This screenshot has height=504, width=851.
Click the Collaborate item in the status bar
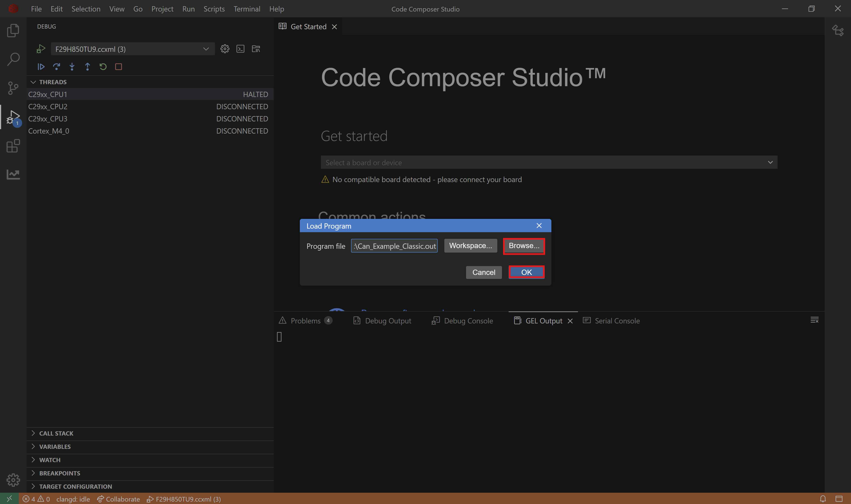(x=118, y=499)
